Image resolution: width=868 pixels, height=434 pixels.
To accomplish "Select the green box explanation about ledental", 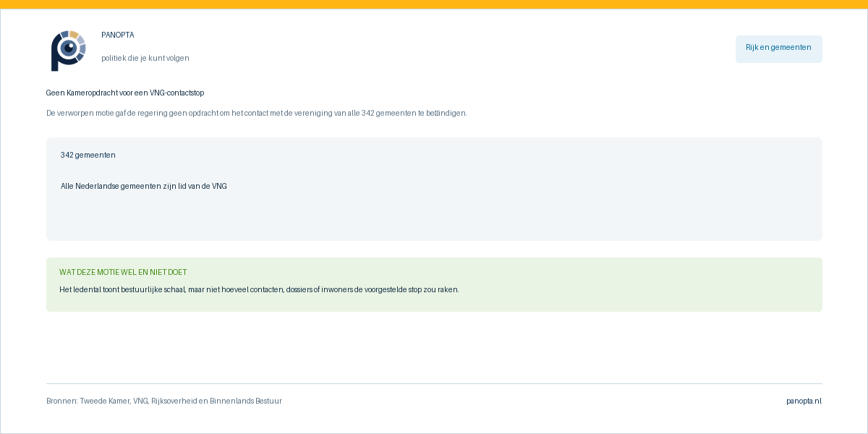I will [259, 289].
